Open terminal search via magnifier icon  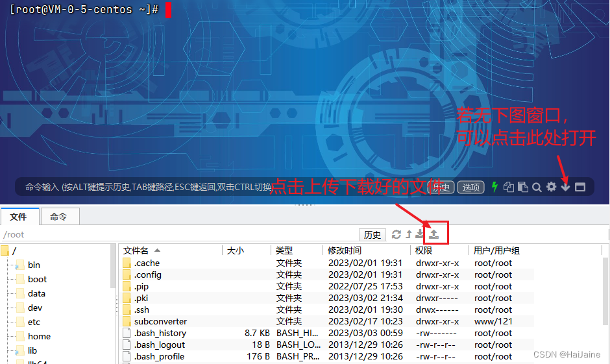[x=537, y=188]
